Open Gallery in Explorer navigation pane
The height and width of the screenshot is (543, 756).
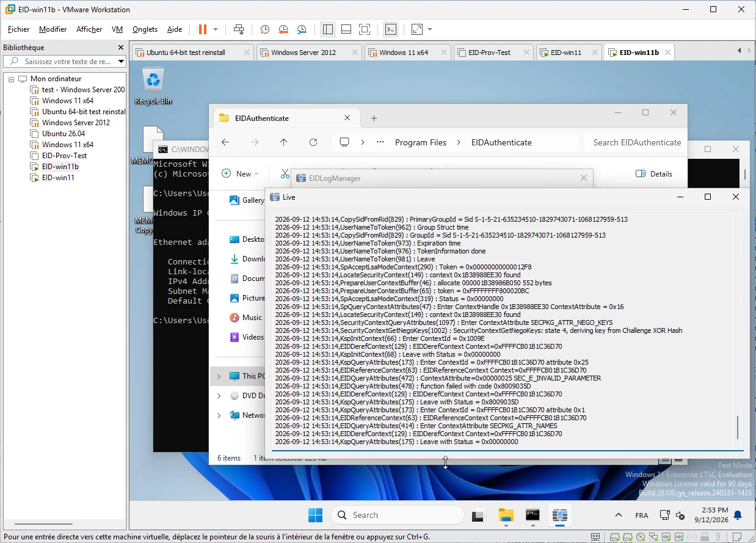pos(247,200)
